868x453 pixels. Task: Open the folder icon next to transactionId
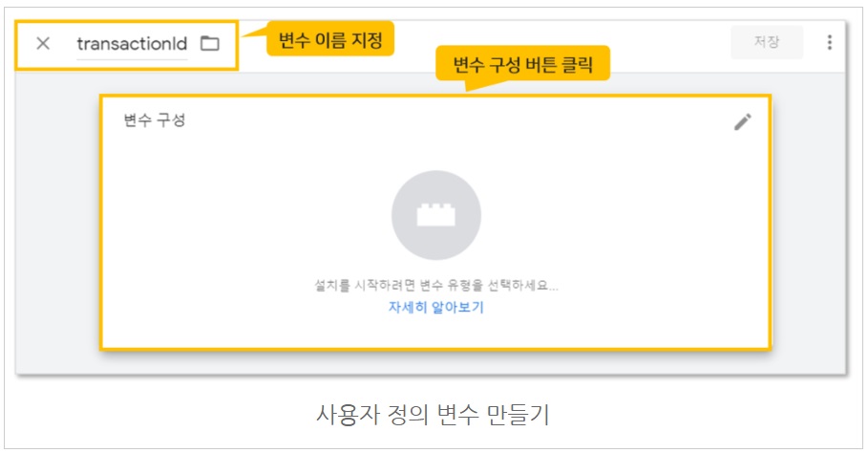pyautogui.click(x=210, y=43)
